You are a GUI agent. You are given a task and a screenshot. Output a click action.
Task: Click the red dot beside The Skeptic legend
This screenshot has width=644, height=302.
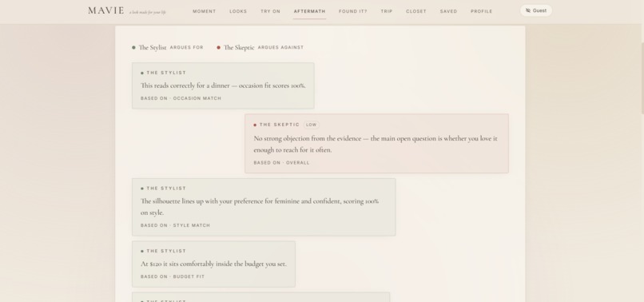click(x=218, y=48)
